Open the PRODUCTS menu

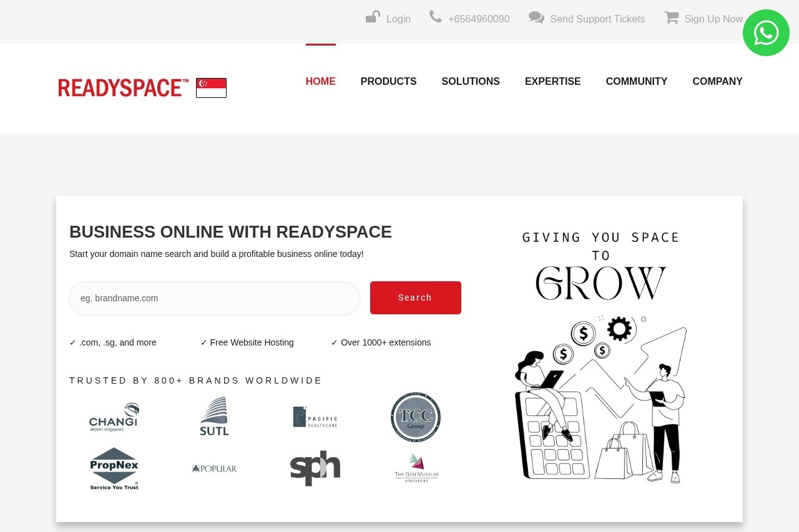pyautogui.click(x=388, y=81)
